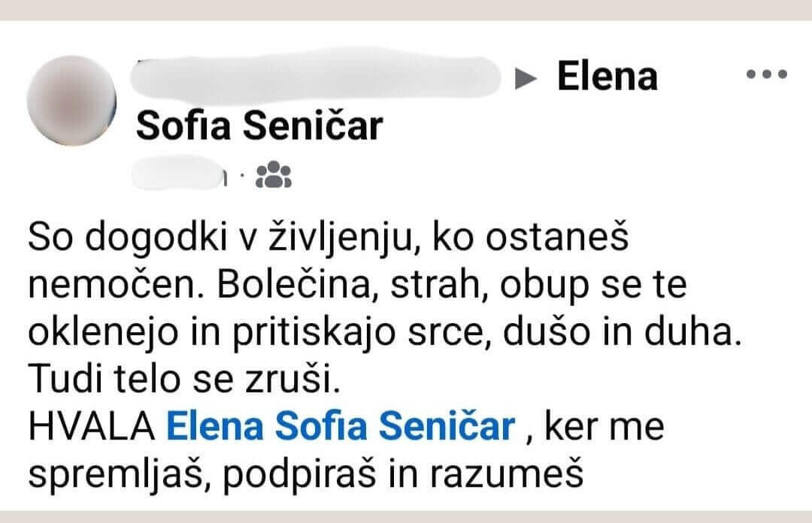Click the group audience icon

click(x=273, y=174)
